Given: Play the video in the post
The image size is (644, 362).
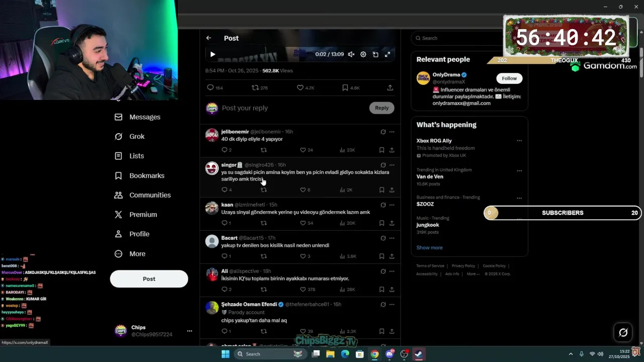Looking at the screenshot, I should (x=212, y=54).
